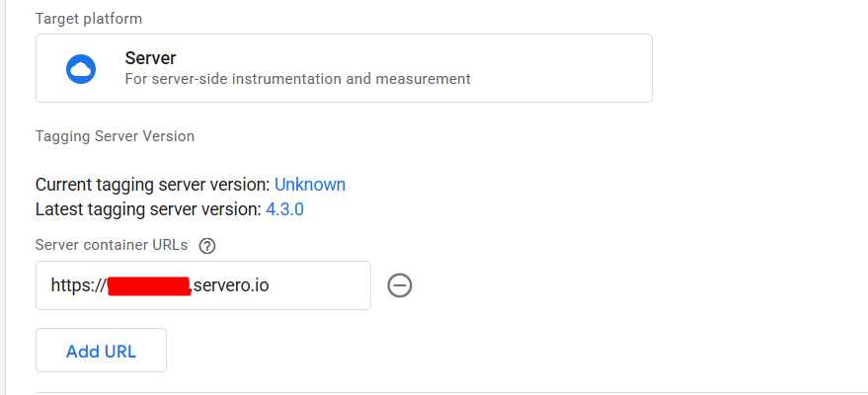Click the server-side instrumentation description text
The image size is (868, 395).
coord(298,79)
